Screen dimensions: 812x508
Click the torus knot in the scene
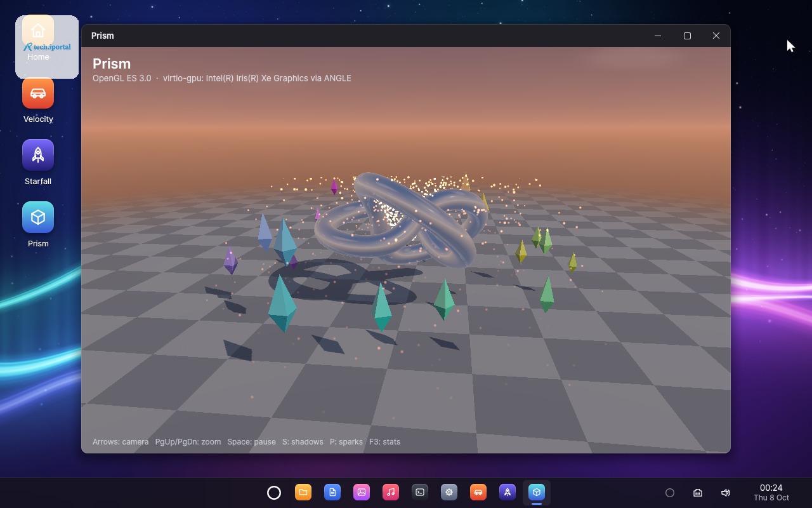point(401,219)
